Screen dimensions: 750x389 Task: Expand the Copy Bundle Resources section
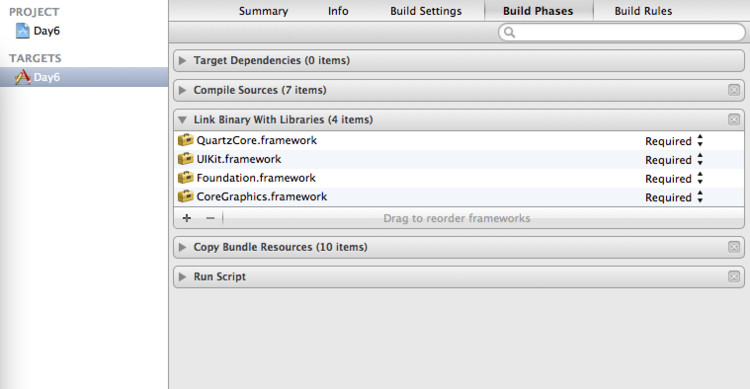click(182, 247)
